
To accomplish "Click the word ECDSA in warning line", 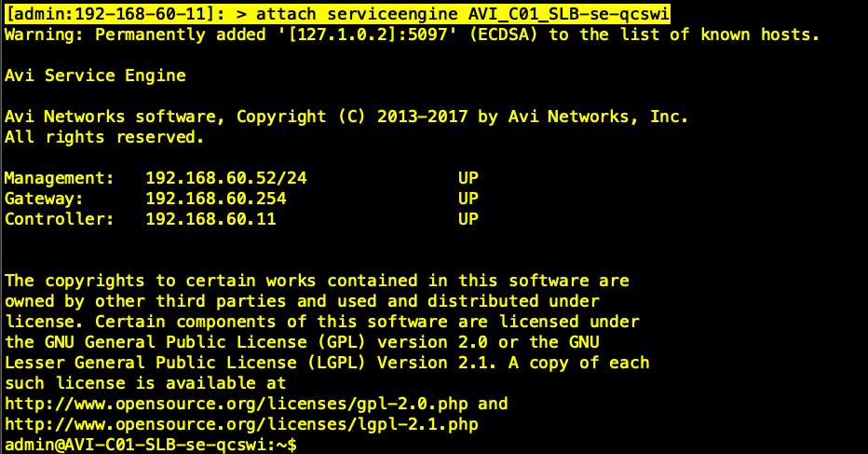I will 503,34.
